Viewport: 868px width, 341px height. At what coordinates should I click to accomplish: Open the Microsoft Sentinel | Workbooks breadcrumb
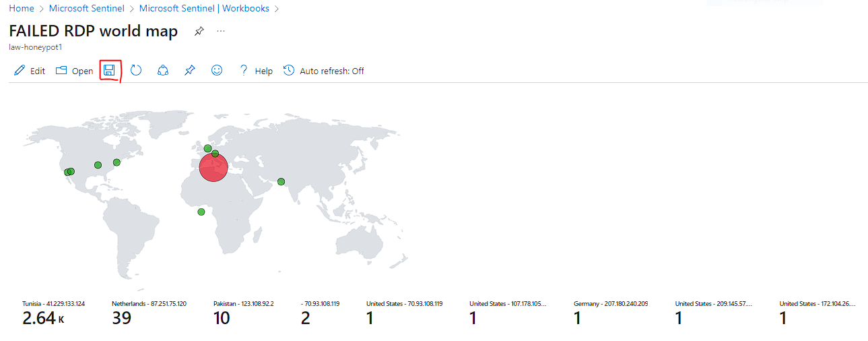click(204, 9)
